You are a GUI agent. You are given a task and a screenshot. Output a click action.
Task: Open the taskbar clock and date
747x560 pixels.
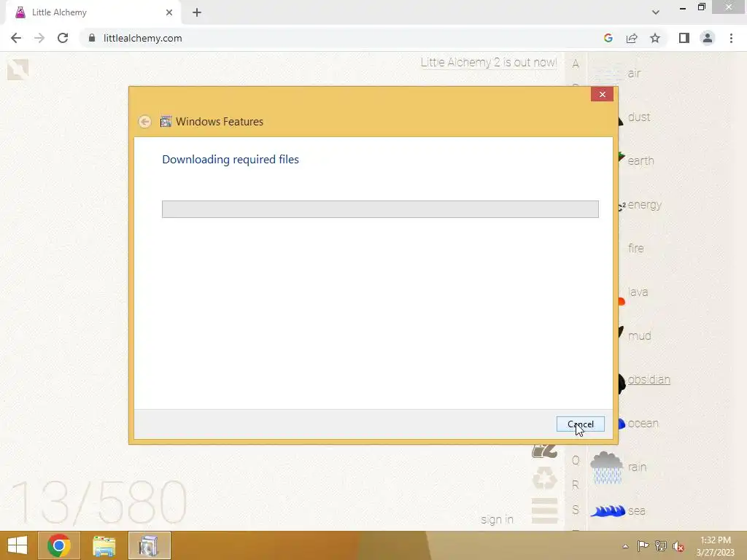[715, 546]
